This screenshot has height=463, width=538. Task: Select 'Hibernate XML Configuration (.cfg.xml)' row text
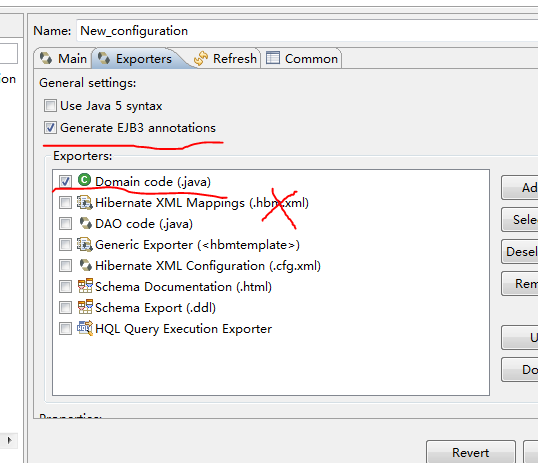click(208, 266)
